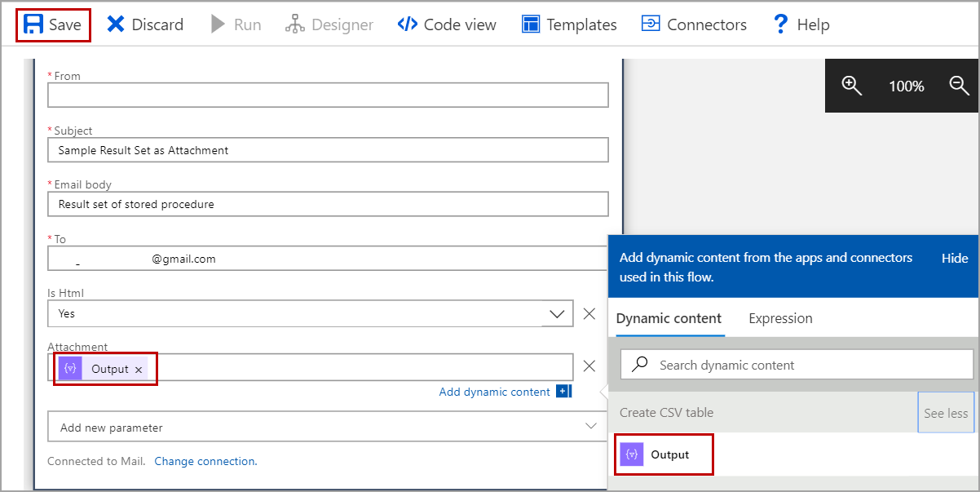Select the Dynamic content tab
This screenshot has width=980, height=492.
click(669, 318)
